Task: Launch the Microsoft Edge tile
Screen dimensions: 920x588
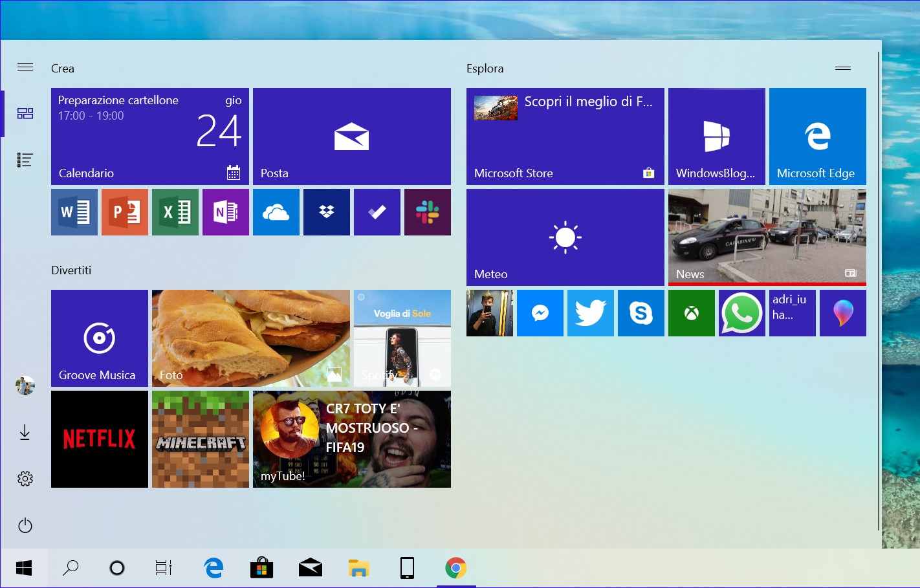Action: [818, 136]
